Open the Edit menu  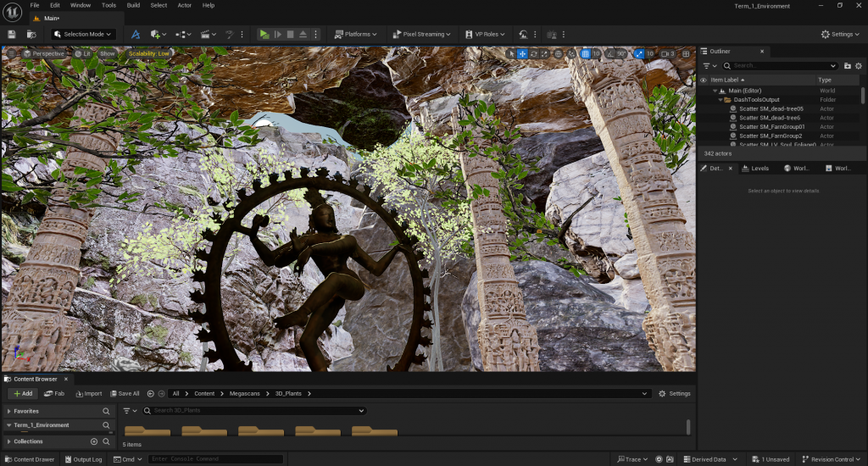coord(55,6)
